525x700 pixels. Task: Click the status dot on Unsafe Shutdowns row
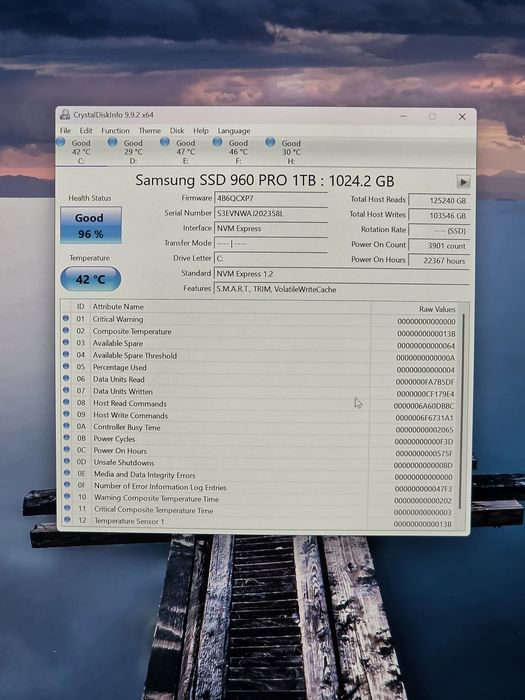[67, 461]
